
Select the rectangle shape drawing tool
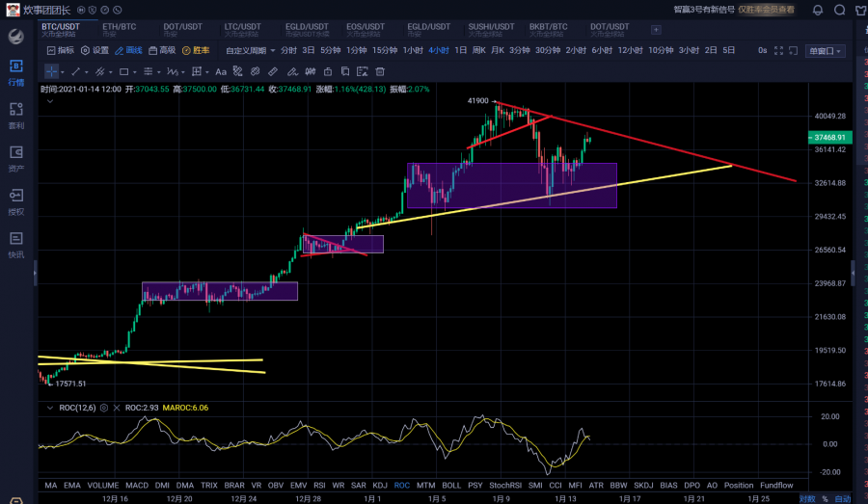coord(125,71)
